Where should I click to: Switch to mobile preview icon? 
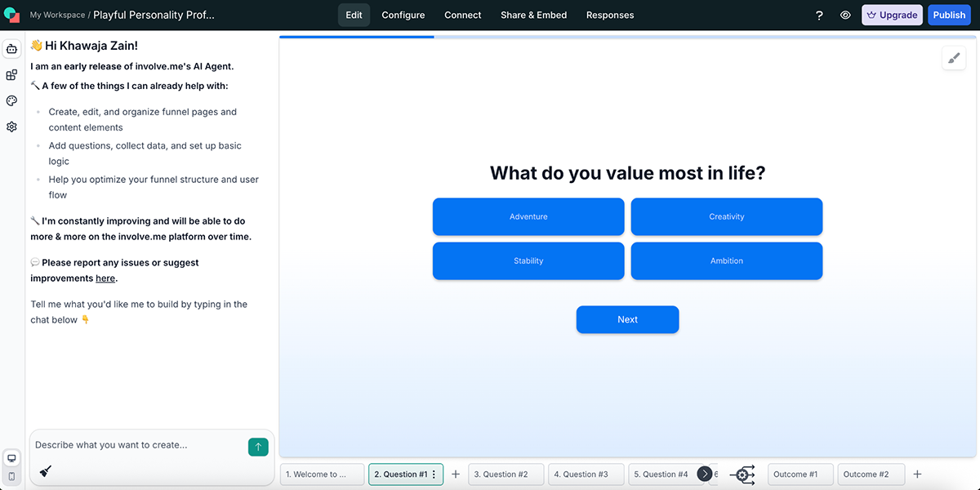[11, 475]
